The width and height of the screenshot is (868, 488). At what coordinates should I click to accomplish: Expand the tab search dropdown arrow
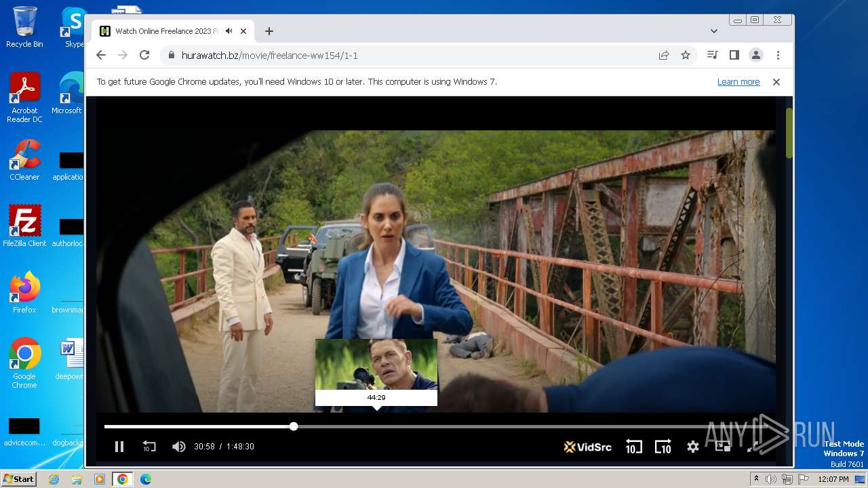pos(714,31)
